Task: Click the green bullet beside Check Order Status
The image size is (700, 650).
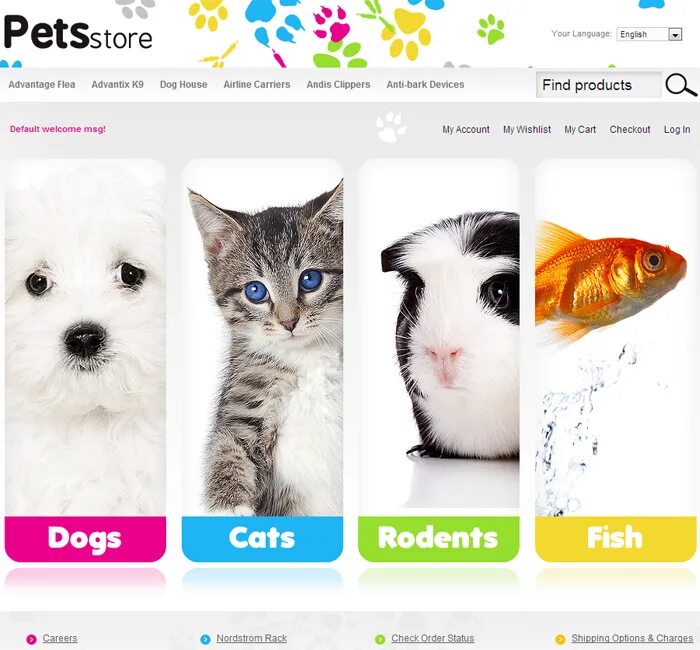Action: coord(380,639)
